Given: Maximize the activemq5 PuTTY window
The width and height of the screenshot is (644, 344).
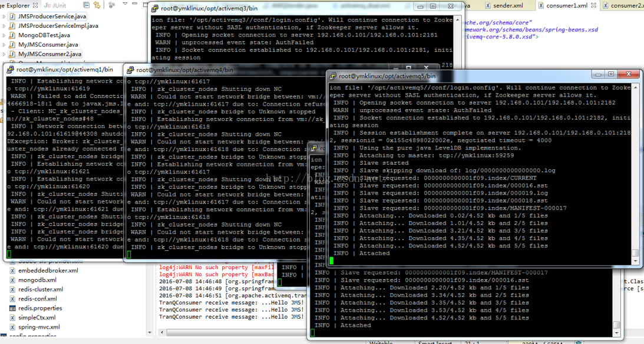Looking at the screenshot, I should point(611,74).
